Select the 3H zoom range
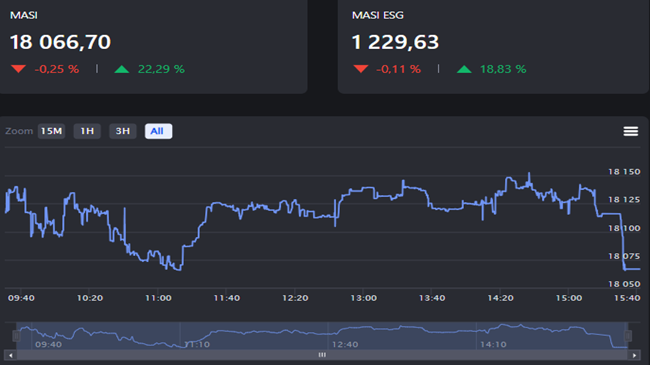Screen dimensions: 650x365 [123, 131]
